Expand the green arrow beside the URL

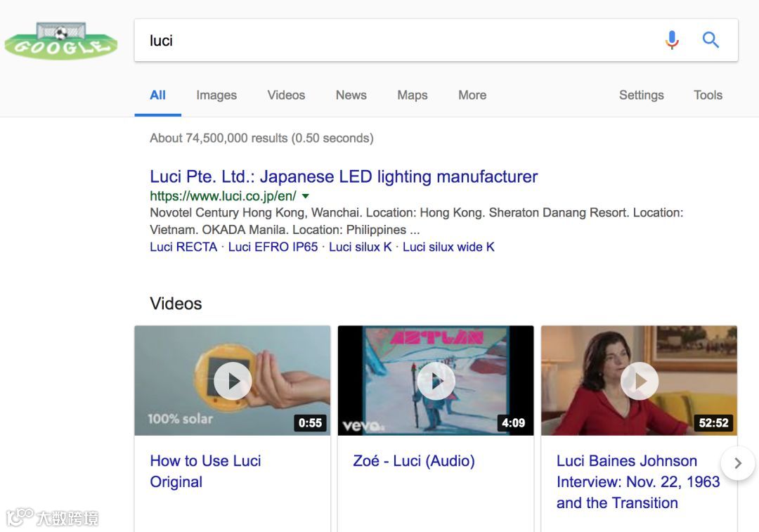coord(306,196)
